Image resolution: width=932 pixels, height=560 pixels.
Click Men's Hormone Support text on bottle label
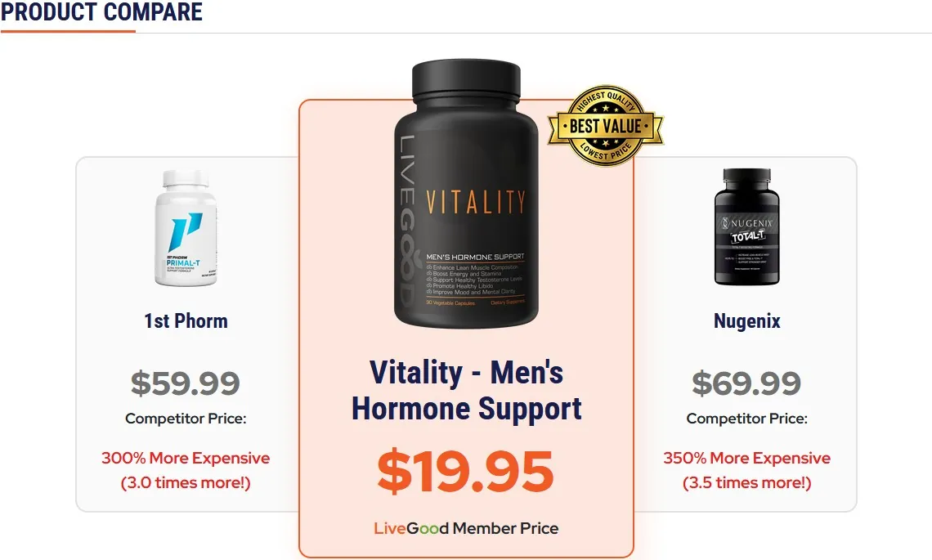click(x=476, y=257)
